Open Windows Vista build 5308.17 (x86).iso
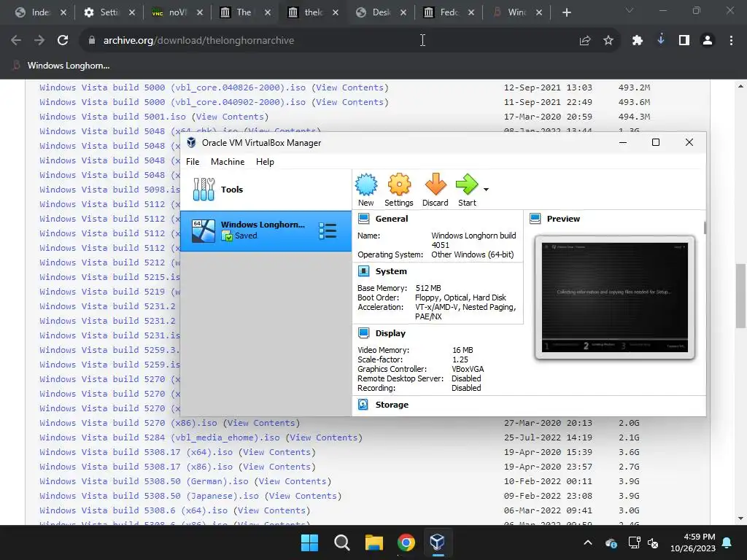 pyautogui.click(x=136, y=467)
